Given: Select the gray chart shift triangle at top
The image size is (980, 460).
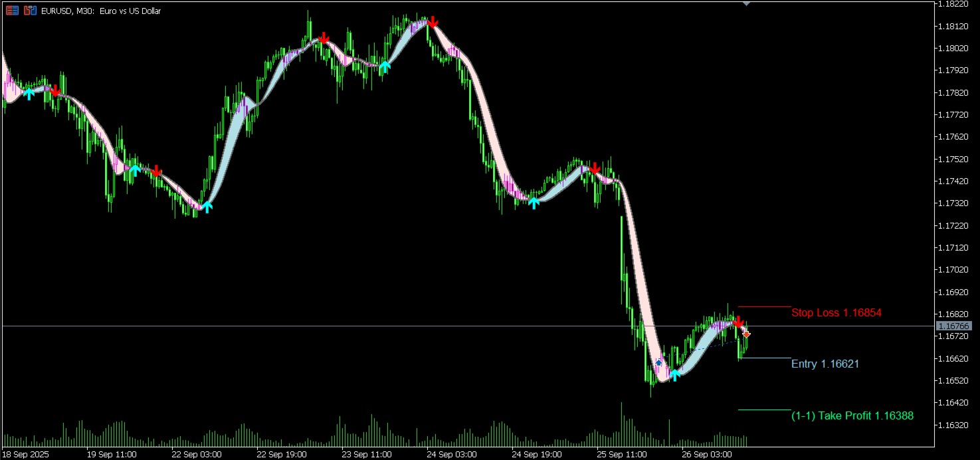Looking at the screenshot, I should [746, 4].
